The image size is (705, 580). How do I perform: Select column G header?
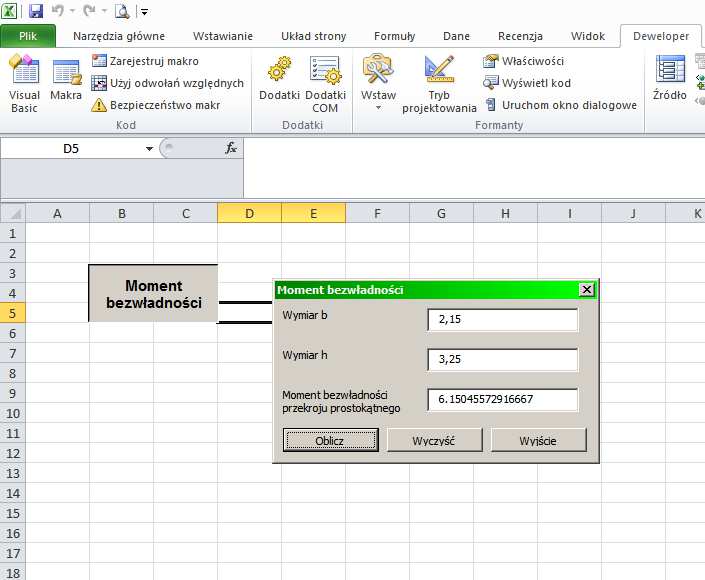tap(442, 213)
